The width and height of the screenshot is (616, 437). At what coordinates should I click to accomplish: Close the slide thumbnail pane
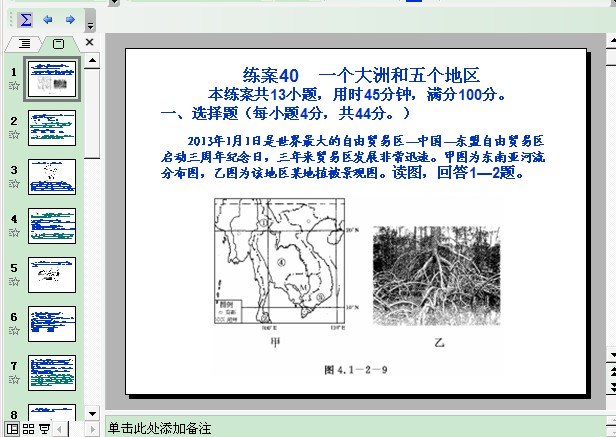point(90,43)
